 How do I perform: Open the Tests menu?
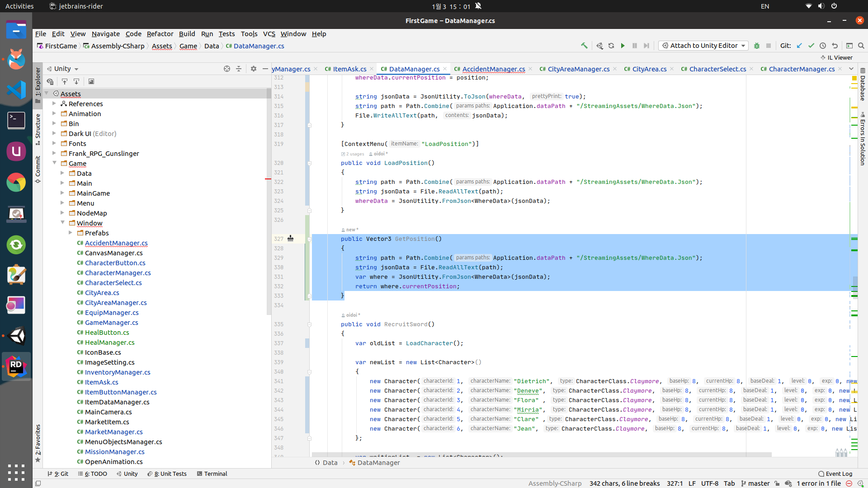pos(226,34)
